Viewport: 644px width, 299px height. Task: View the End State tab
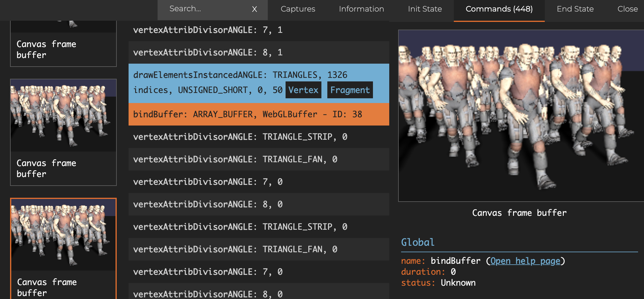click(x=575, y=9)
